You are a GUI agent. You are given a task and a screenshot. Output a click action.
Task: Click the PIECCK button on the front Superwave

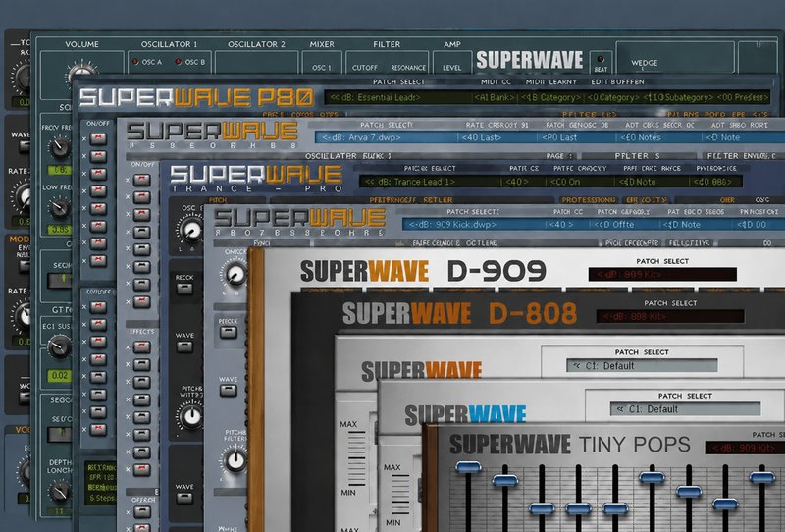point(228,332)
